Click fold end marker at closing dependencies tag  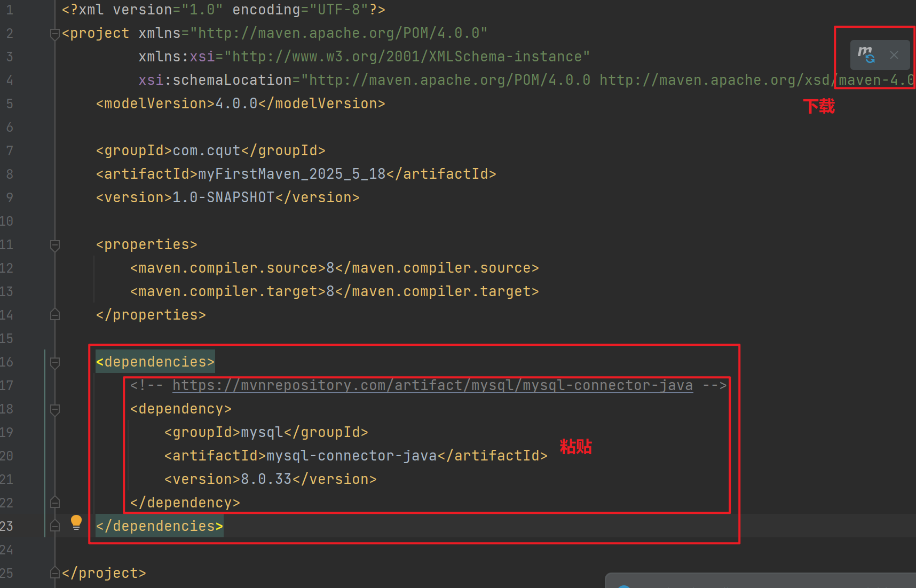[x=54, y=526]
